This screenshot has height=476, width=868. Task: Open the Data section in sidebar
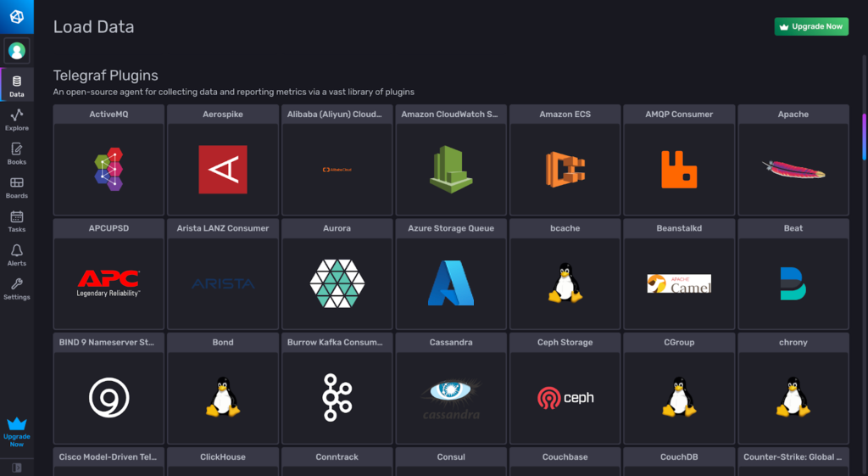click(x=17, y=85)
